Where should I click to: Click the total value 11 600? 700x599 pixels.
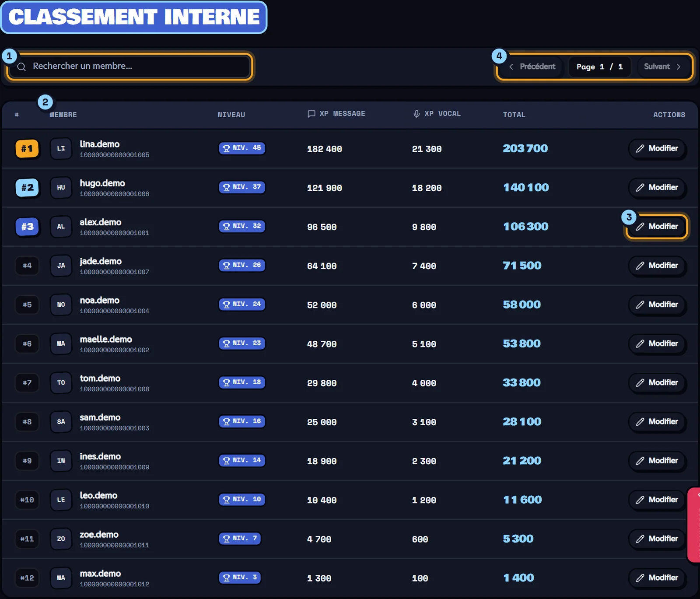pyautogui.click(x=522, y=500)
